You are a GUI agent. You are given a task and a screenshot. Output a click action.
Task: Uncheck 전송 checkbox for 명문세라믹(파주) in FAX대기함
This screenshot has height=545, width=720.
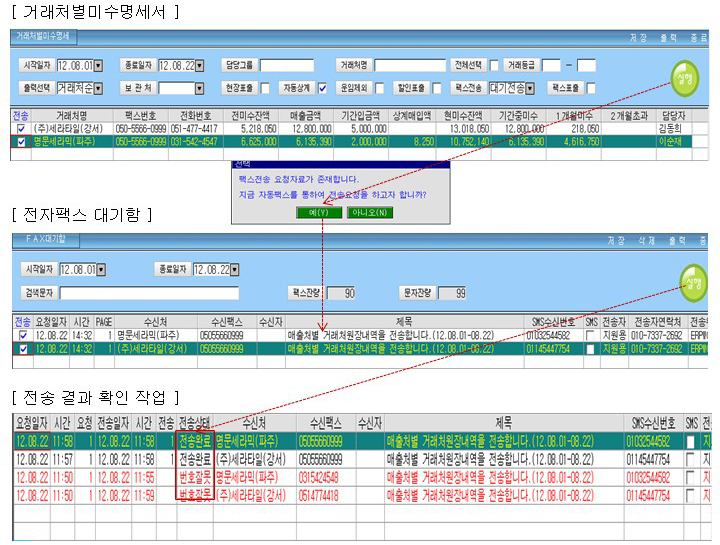(x=23, y=336)
